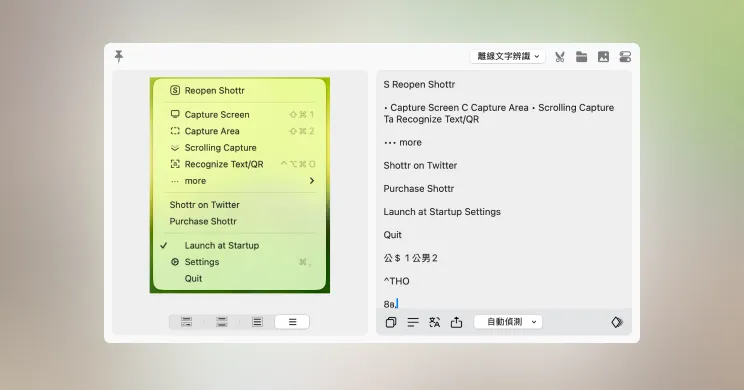744x390 pixels.
Task: Open the 自動偵測 language dropdown
Action: point(508,322)
